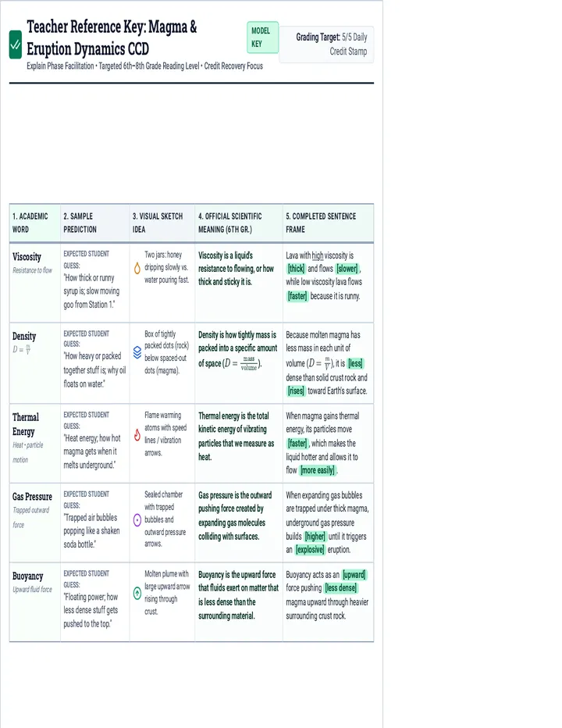Click the highlighted '[slower]' answer
The width and height of the screenshot is (562, 728).
[347, 269]
